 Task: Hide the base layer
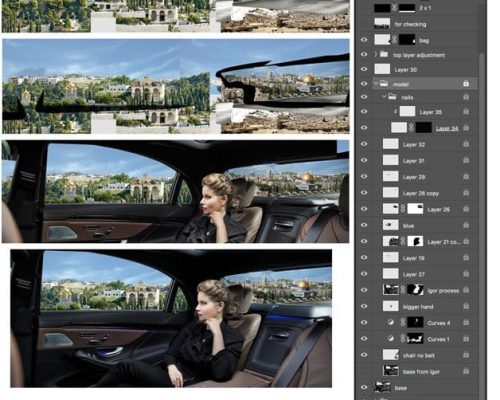pyautogui.click(x=364, y=387)
